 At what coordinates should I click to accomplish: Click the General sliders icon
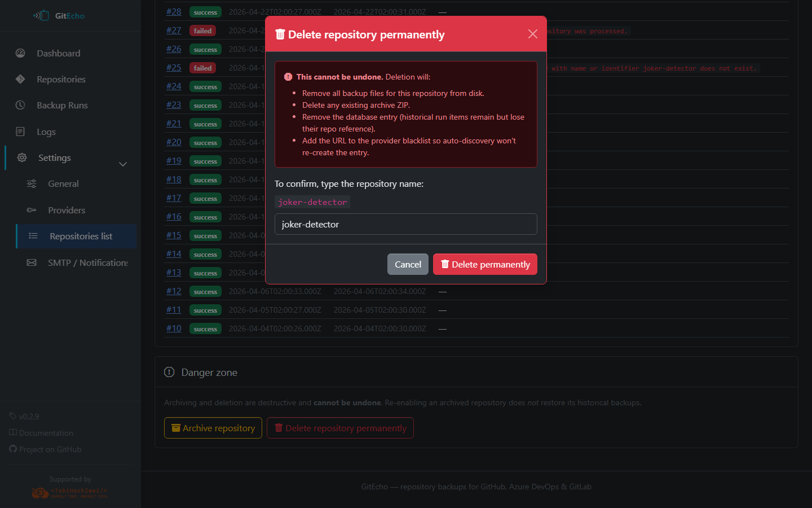(32, 183)
